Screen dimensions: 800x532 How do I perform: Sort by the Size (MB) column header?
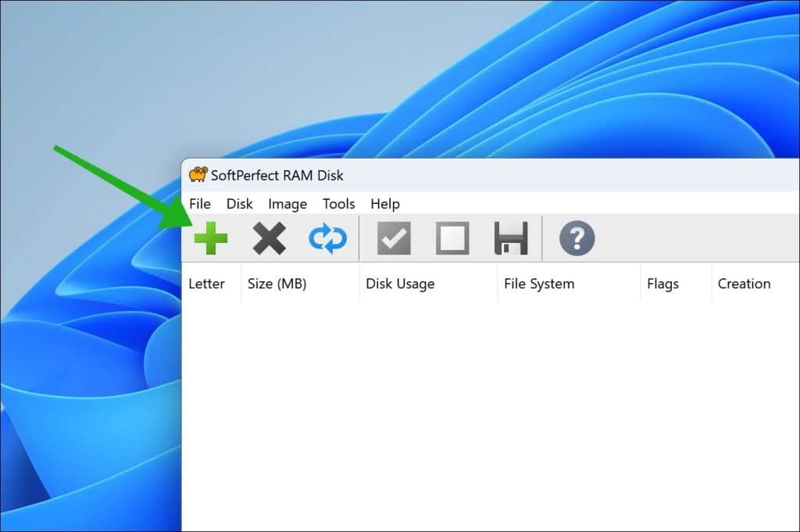pos(300,284)
